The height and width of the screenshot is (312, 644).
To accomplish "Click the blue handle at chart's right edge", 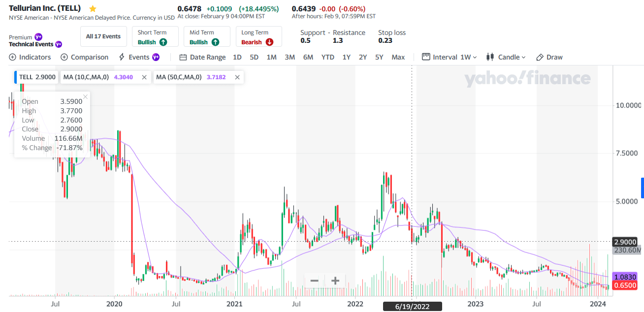I will point(642,188).
